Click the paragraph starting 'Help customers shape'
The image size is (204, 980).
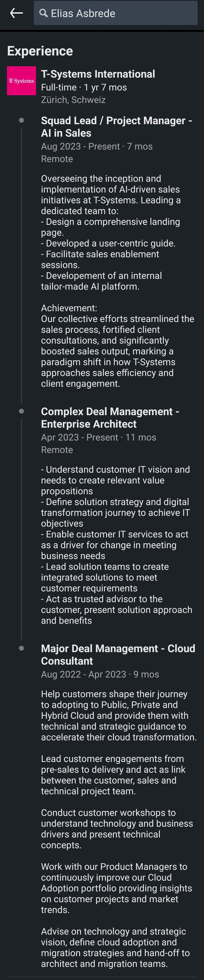point(118,715)
